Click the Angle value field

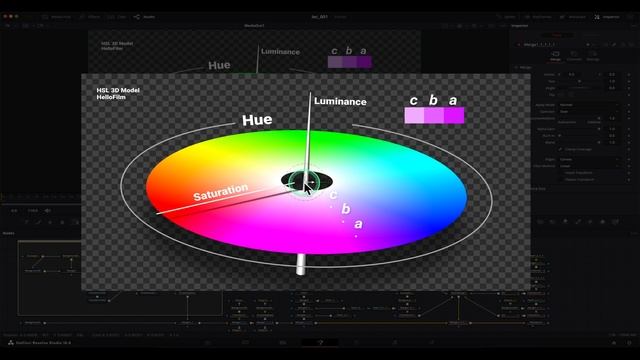point(613,88)
